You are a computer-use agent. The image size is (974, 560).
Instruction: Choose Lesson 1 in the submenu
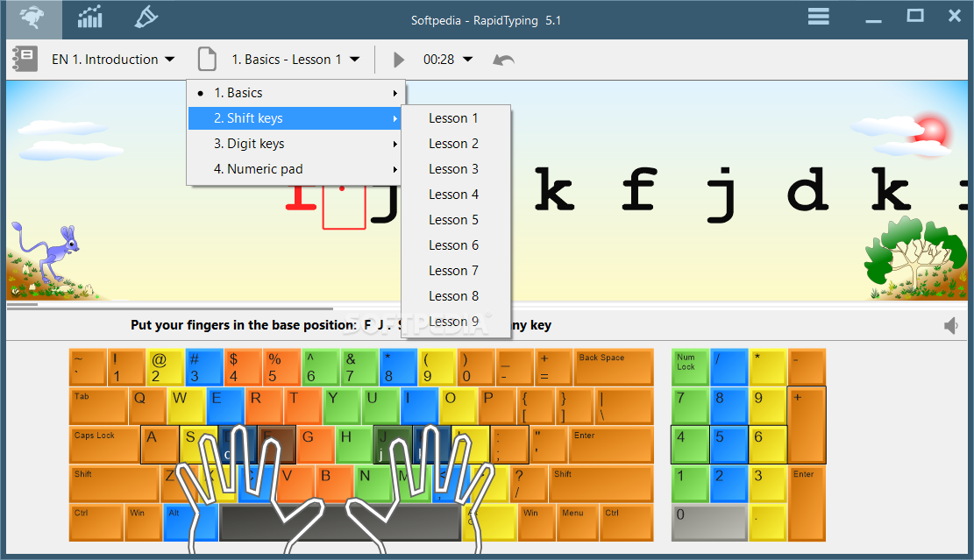(x=455, y=118)
